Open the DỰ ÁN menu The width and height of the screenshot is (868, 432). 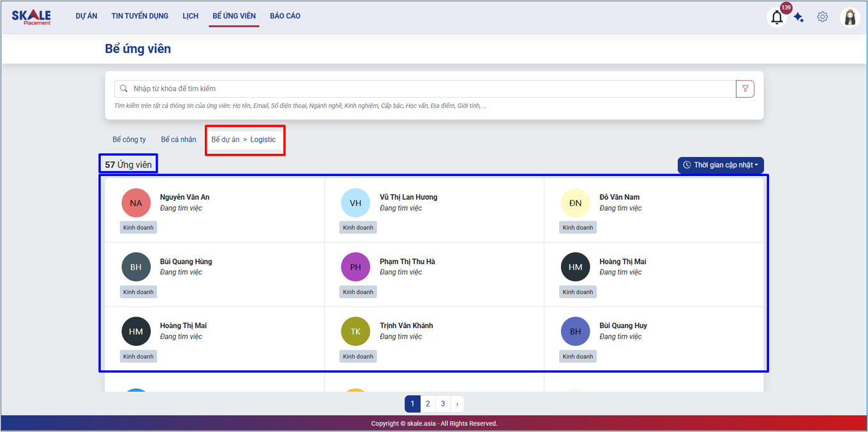click(x=86, y=16)
